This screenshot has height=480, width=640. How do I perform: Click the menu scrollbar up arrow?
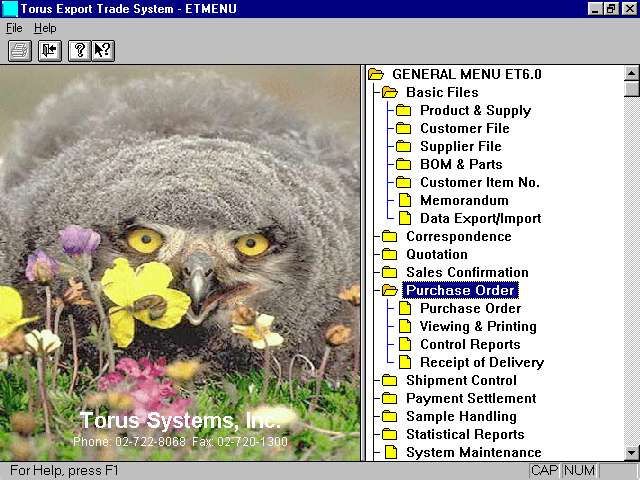coord(631,73)
